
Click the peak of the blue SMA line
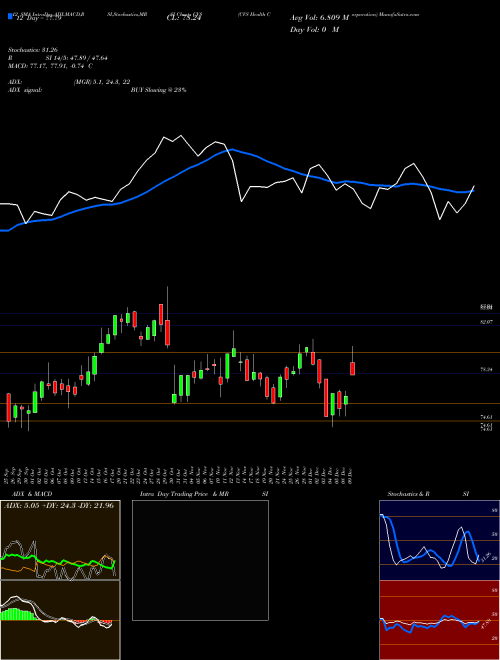[231, 149]
